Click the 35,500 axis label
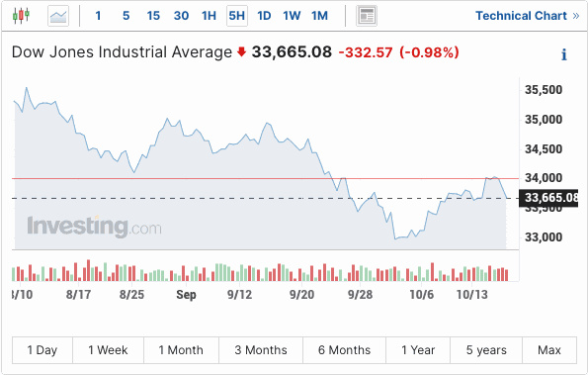Viewport: 588px width, 375px height. click(544, 90)
